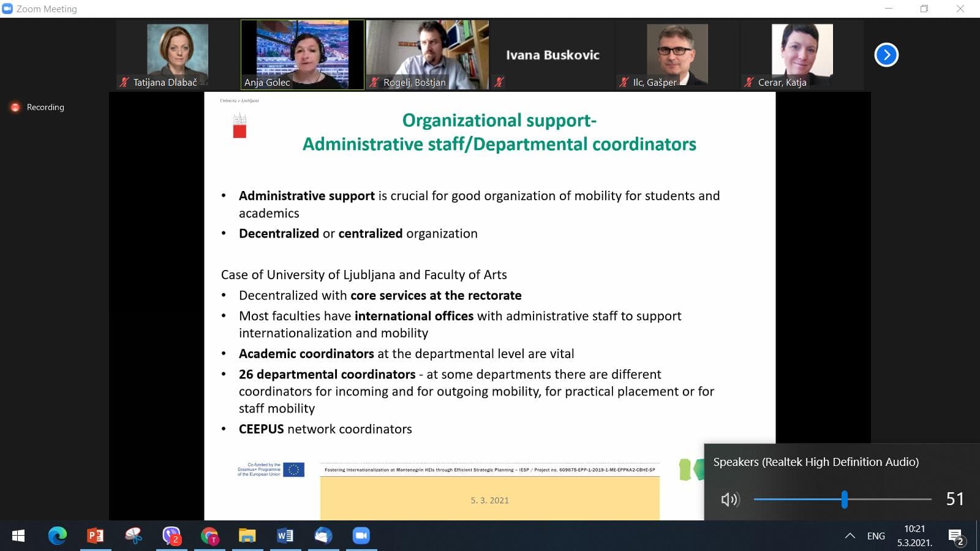The height and width of the screenshot is (551, 980).
Task: Click muted microphone icon on Cerar, Katja
Action: (749, 82)
